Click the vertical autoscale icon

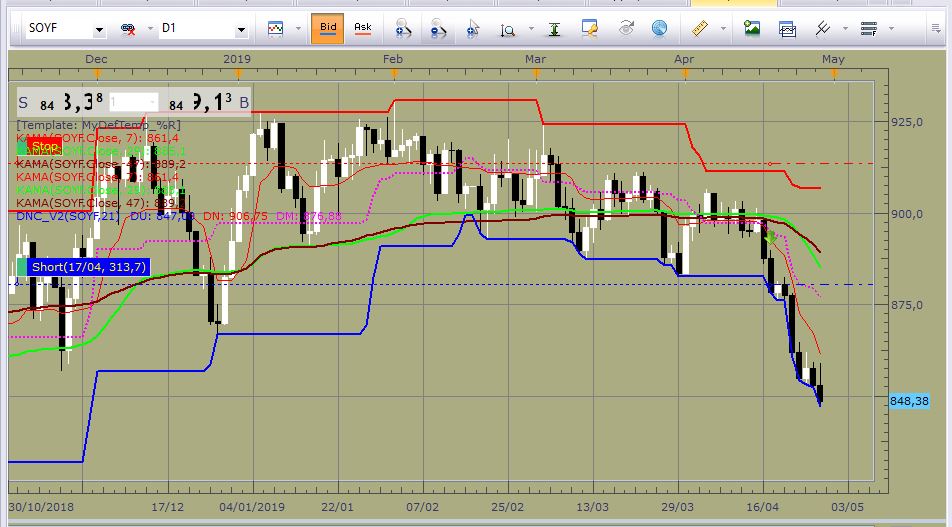(554, 29)
